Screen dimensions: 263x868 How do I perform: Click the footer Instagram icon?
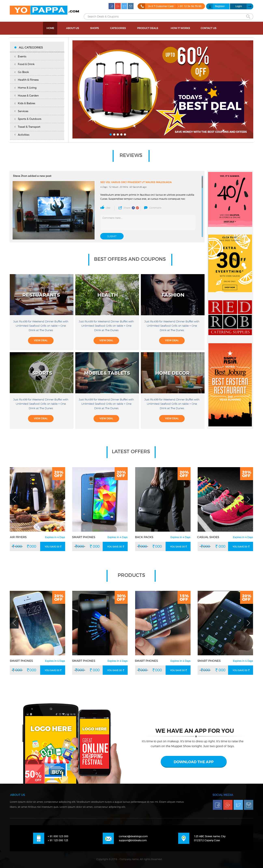click(x=249, y=805)
